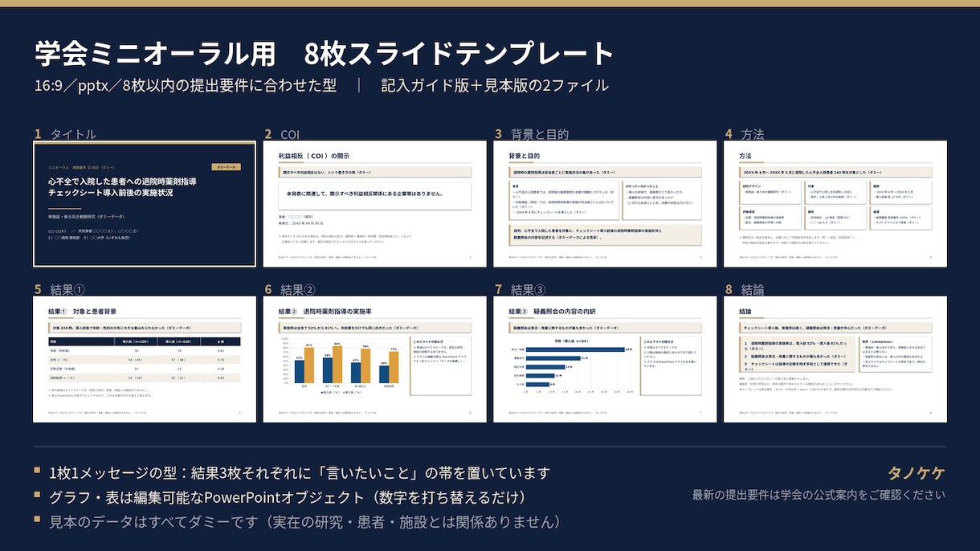
Task: Select the 結果③ horizontal bar chart slide
Action: pyautogui.click(x=605, y=359)
